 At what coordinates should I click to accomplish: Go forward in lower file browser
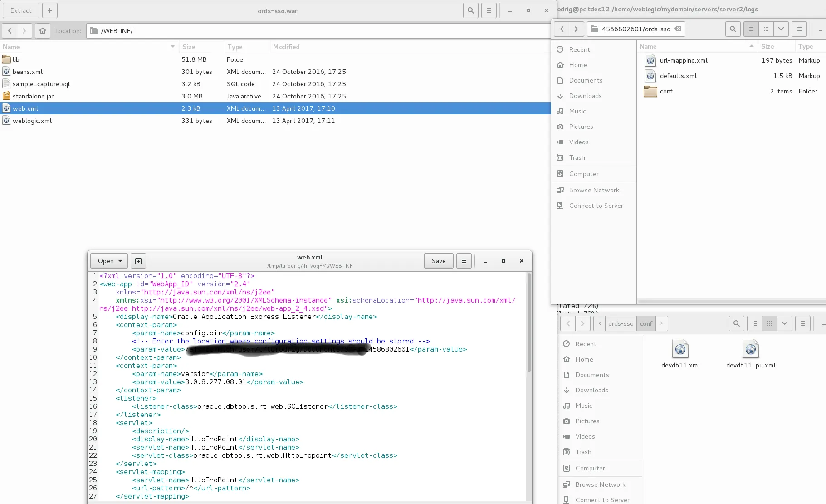pyautogui.click(x=582, y=323)
